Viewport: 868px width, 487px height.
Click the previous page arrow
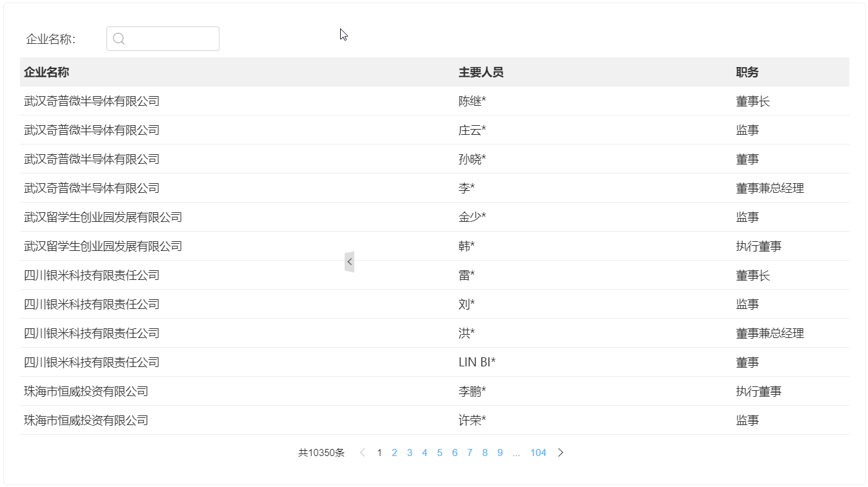[363, 452]
